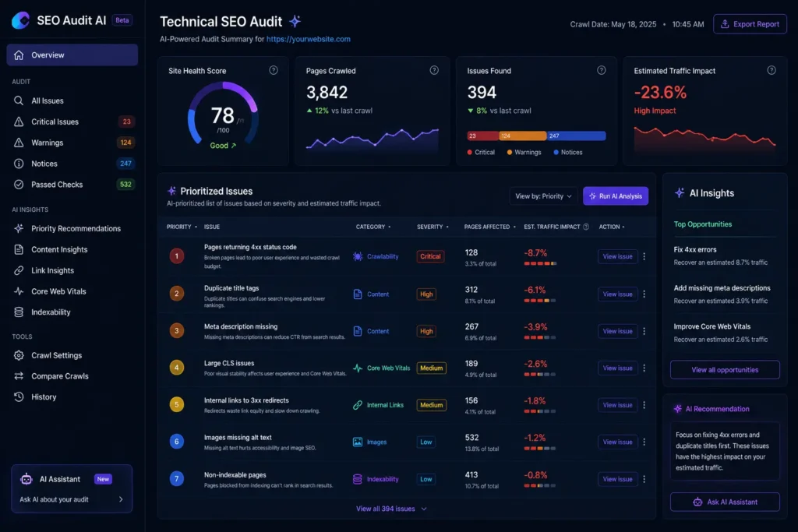Viewport: 798px width, 532px height.
Task: Click the Pages Crawled trend chart
Action: (372, 140)
